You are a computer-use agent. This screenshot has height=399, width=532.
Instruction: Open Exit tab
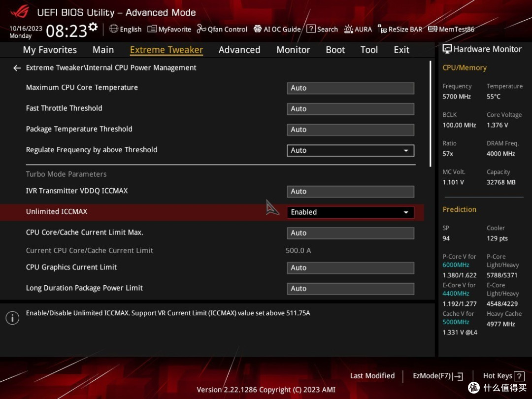(401, 50)
